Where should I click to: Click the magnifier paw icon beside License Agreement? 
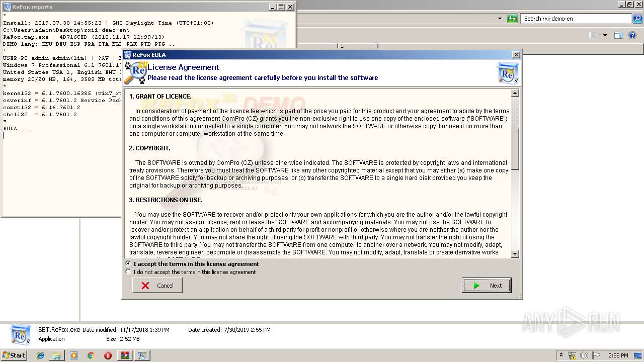(x=135, y=73)
